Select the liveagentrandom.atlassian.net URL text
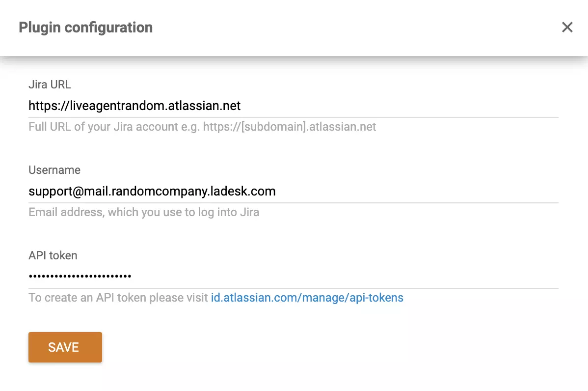Image resolution: width=588 pixels, height=391 pixels. click(134, 106)
